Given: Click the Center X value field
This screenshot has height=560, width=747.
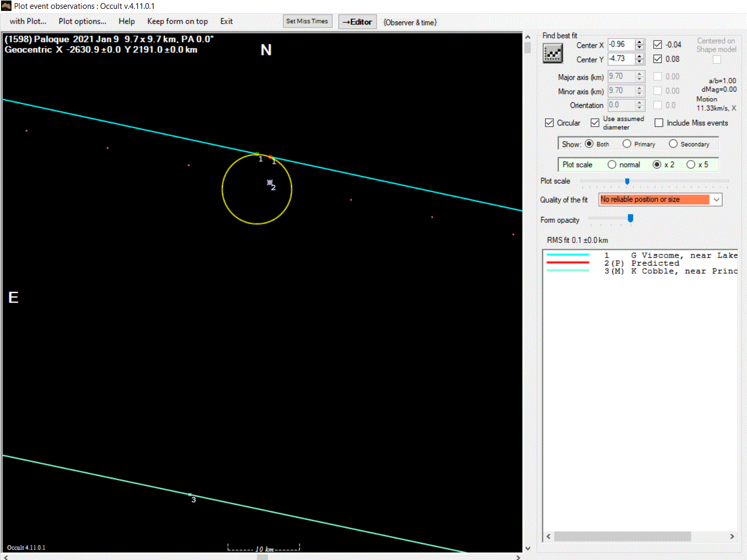Looking at the screenshot, I should coord(620,45).
